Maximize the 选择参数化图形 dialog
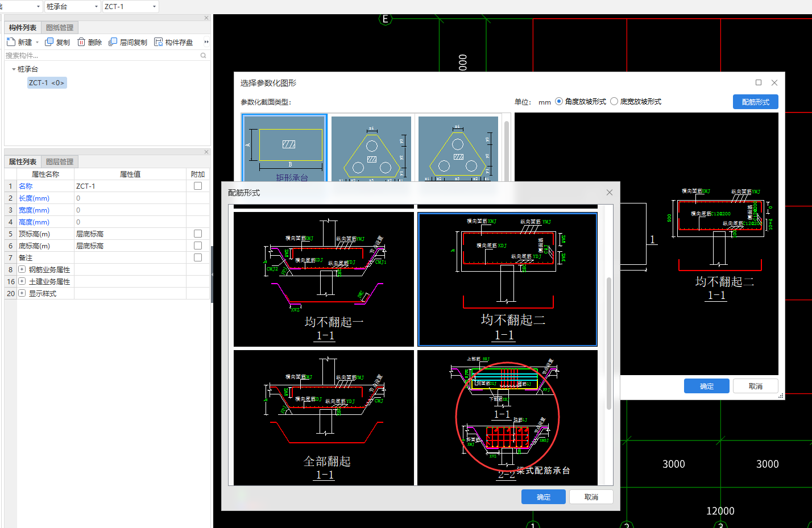Image resolution: width=812 pixels, height=528 pixels. coord(758,82)
